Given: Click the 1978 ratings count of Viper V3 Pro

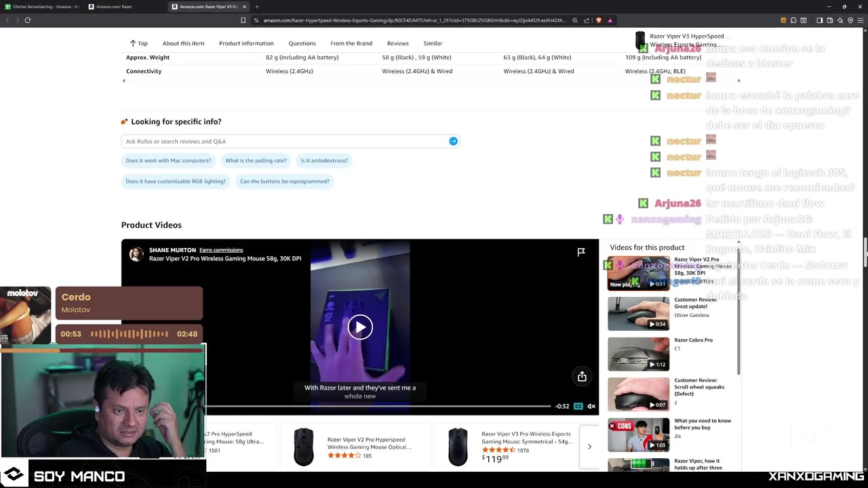Looking at the screenshot, I should pos(523,450).
